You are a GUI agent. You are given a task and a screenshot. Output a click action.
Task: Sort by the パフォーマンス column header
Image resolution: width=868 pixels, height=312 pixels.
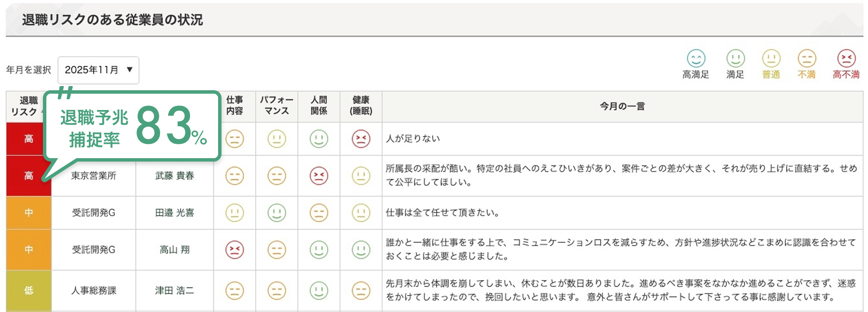pyautogui.click(x=277, y=106)
